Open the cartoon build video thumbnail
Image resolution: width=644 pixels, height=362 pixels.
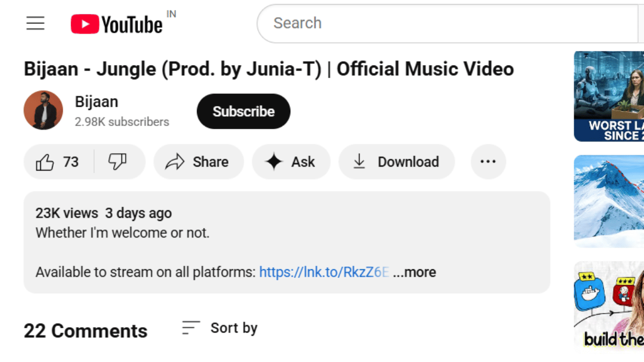609,305
